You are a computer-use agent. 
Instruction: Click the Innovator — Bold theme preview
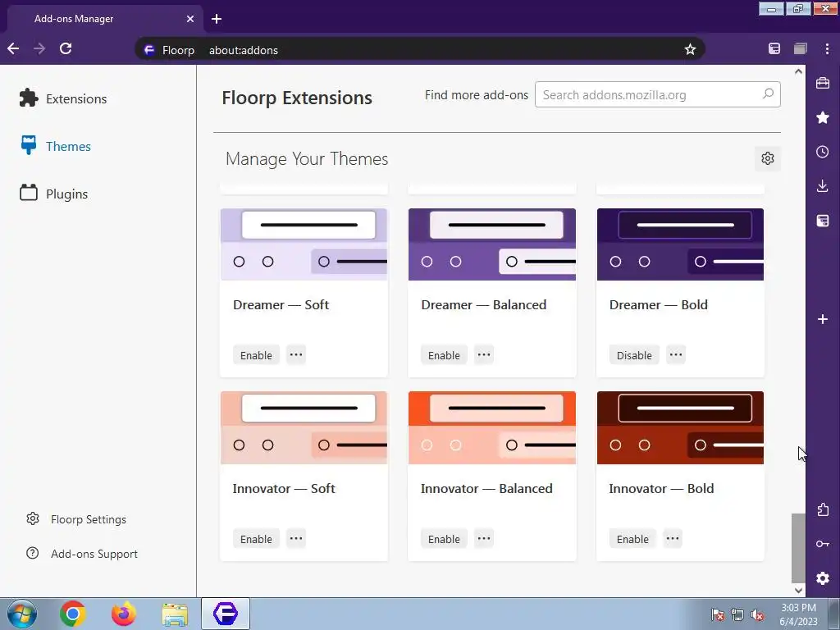coord(680,427)
